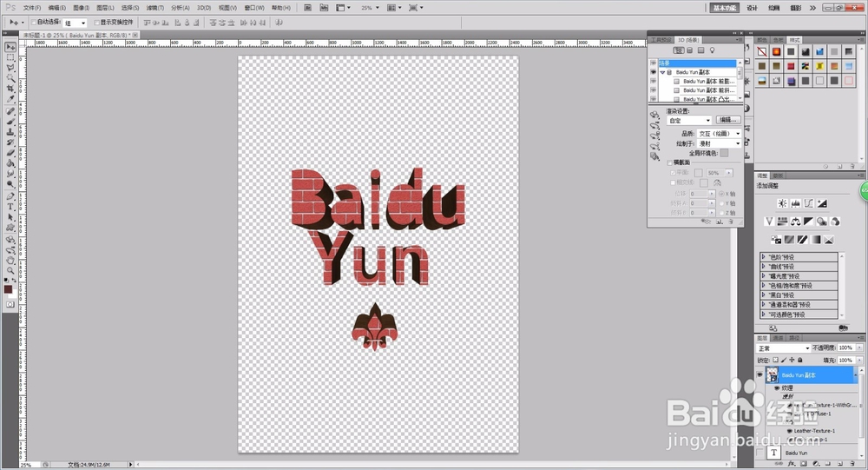Image resolution: width=868 pixels, height=470 pixels.
Task: Add a Levels adjustment
Action: [795, 203]
